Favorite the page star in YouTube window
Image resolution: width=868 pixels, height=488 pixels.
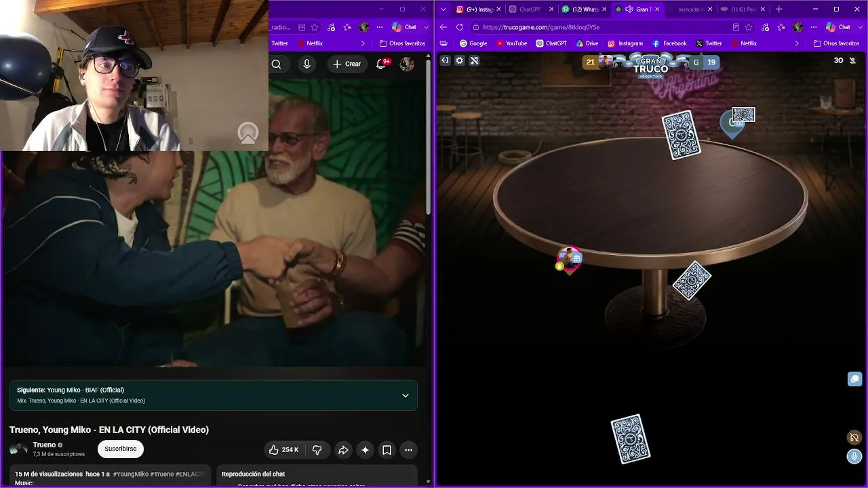click(315, 27)
